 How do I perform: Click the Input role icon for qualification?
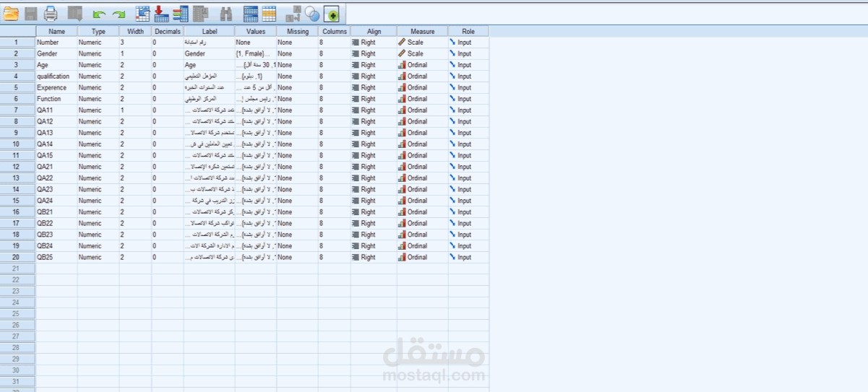453,76
